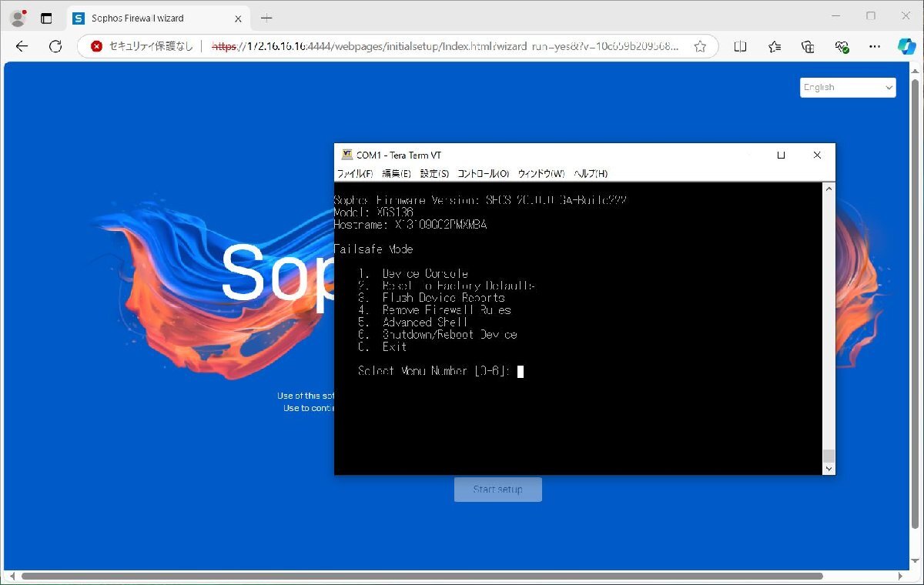Screen dimensions: 924x585
Task: Click the 'Reset to Factory Defaults' line
Action: [447, 286]
